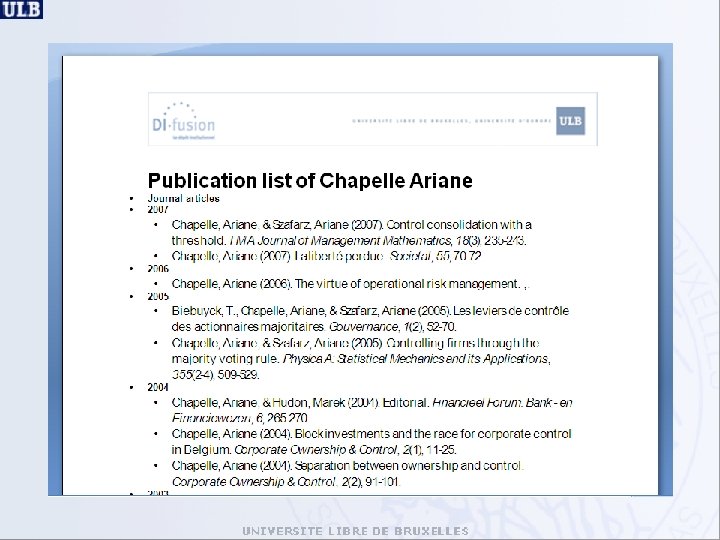Click the 'Journal articles' heading

tap(184, 198)
